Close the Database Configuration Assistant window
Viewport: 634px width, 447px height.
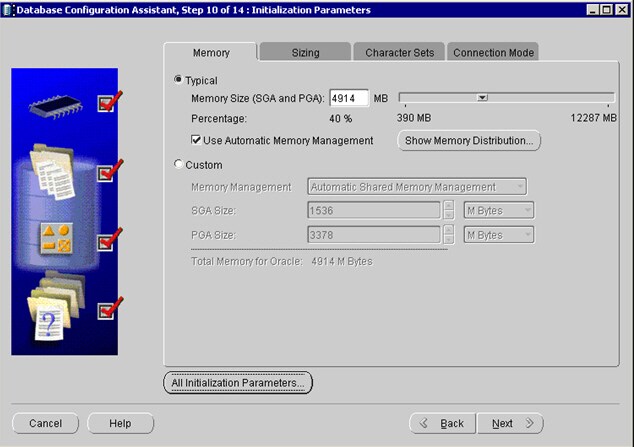click(x=621, y=9)
